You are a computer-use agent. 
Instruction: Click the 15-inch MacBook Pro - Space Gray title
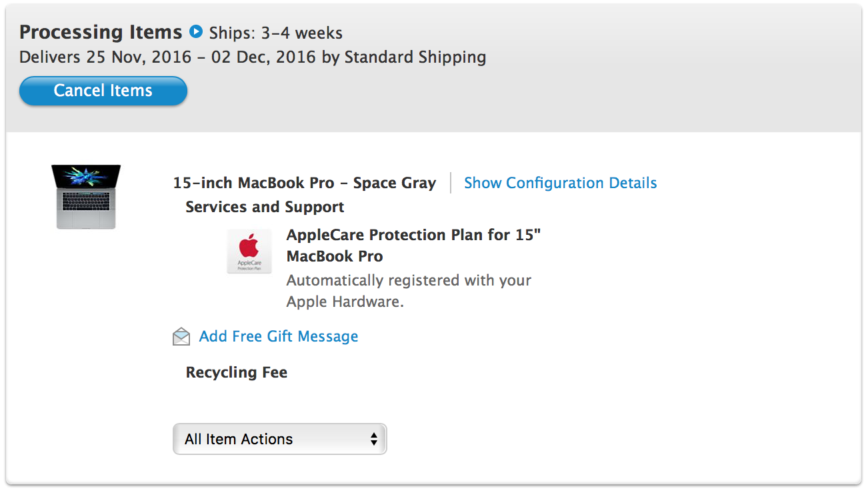(305, 183)
